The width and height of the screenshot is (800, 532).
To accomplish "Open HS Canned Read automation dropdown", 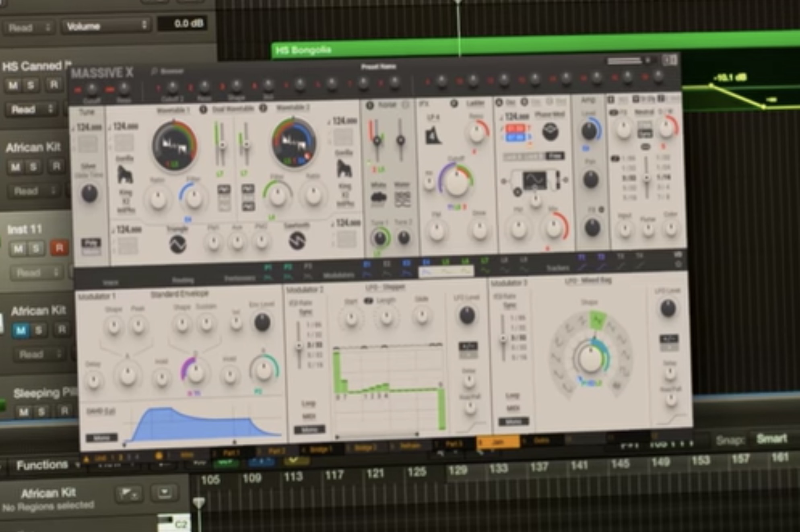I will 31,109.
